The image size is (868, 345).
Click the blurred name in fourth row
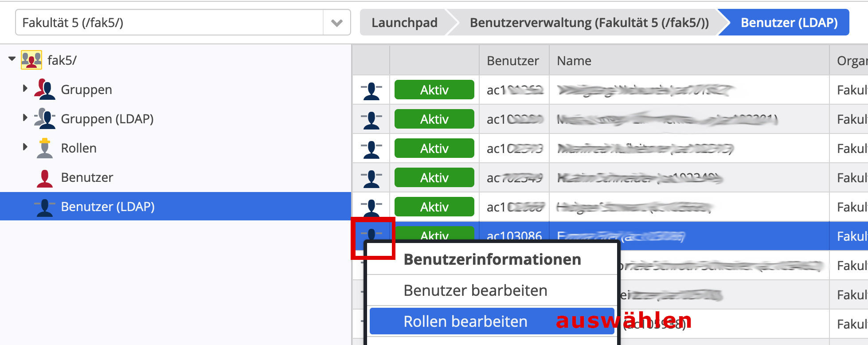click(640, 178)
